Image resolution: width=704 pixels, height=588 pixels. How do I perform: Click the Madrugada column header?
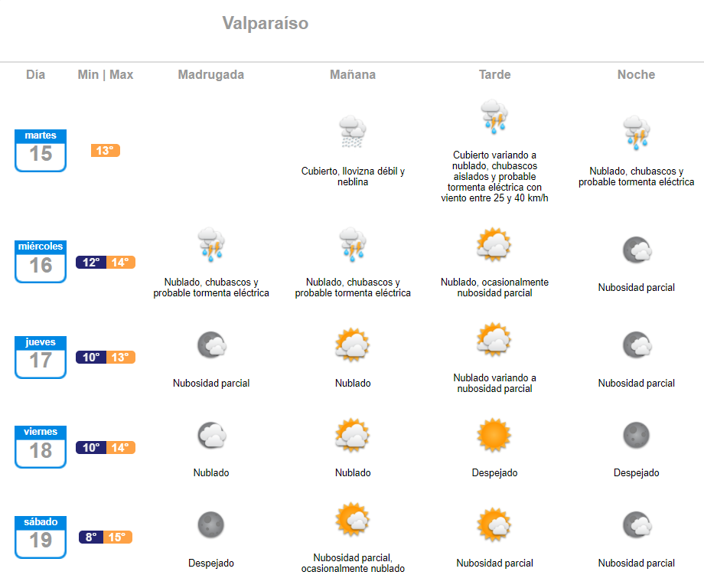(x=211, y=74)
